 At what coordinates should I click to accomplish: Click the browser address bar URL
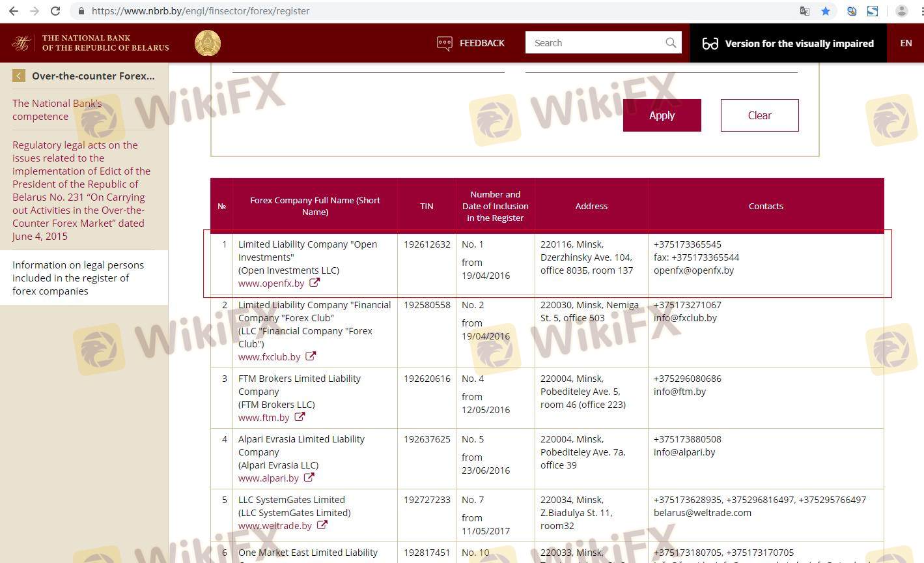pyautogui.click(x=201, y=11)
